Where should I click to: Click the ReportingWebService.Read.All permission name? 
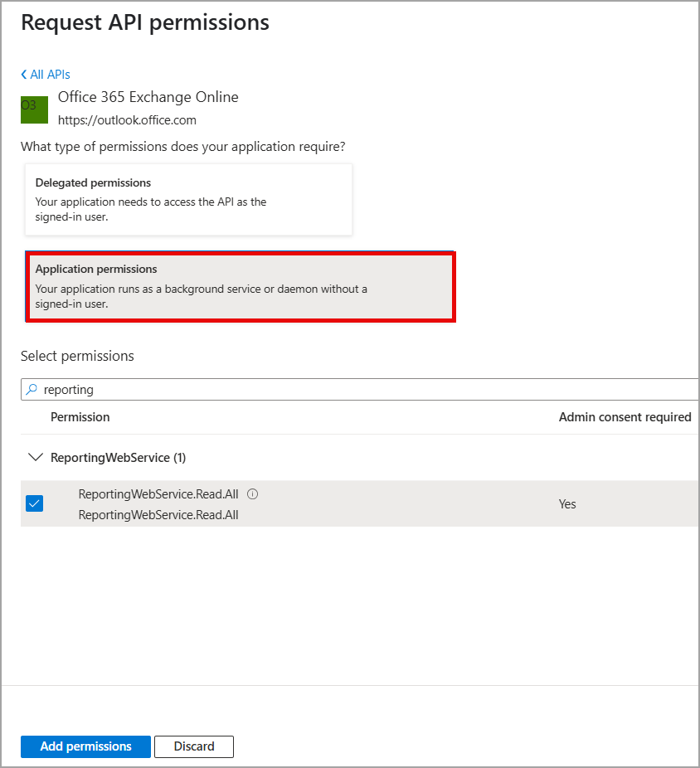point(158,494)
